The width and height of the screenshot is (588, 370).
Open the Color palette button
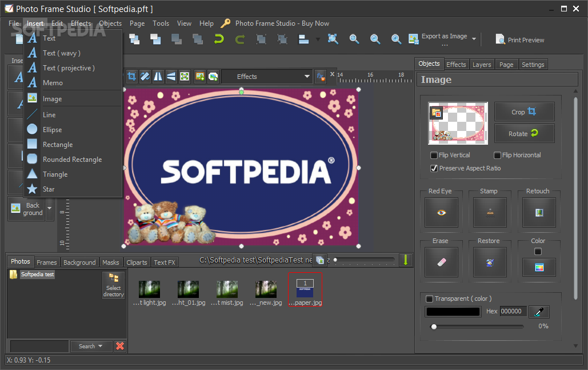pyautogui.click(x=539, y=267)
